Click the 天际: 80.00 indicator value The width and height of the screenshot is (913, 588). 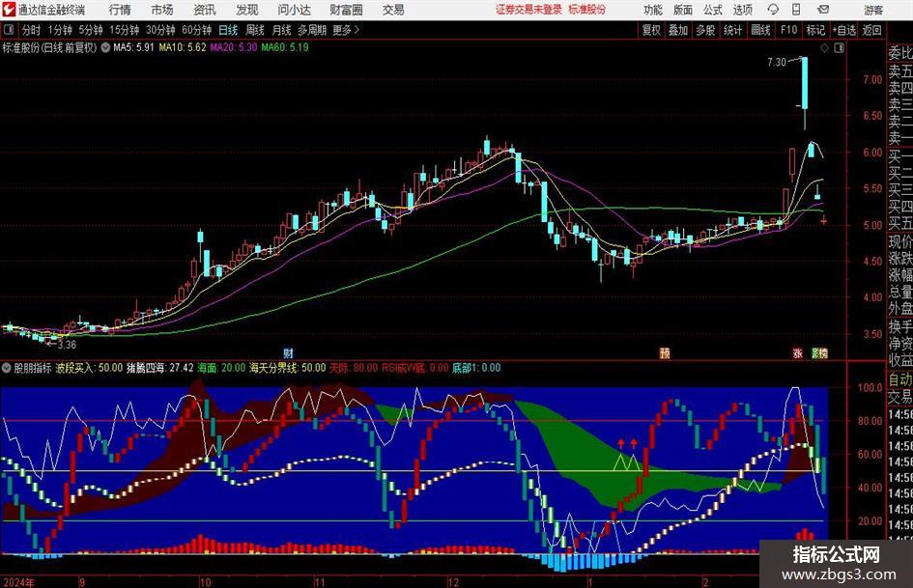[354, 368]
